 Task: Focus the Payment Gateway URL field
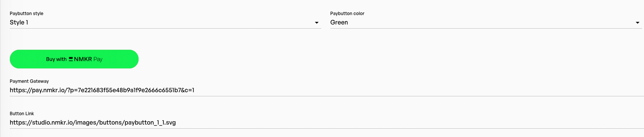327,90
